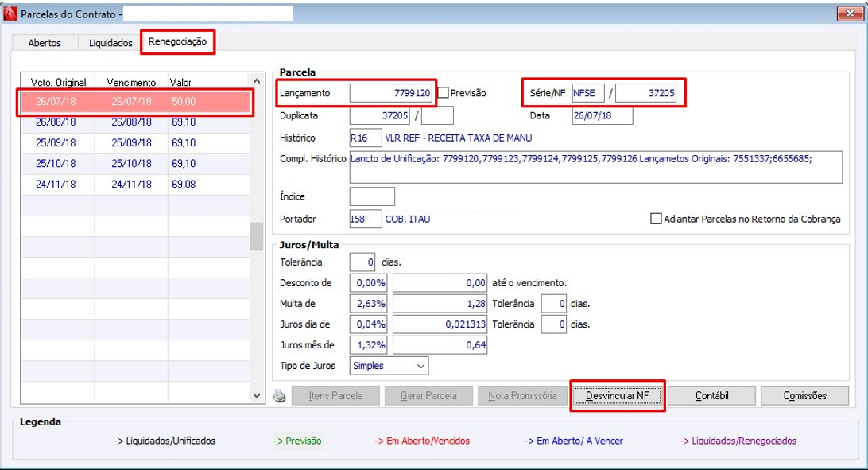This screenshot has height=470, width=868.
Task: Click the Vencimento column header
Action: [x=131, y=82]
